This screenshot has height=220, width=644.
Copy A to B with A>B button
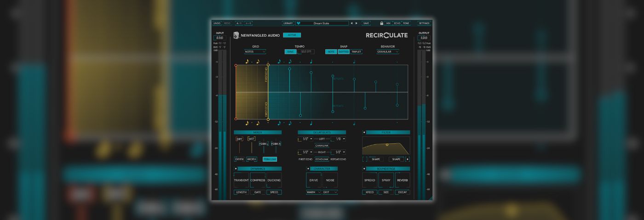(248, 23)
